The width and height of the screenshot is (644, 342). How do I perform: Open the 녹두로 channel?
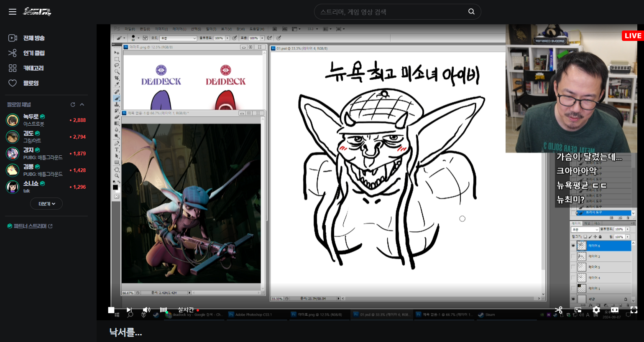46,120
